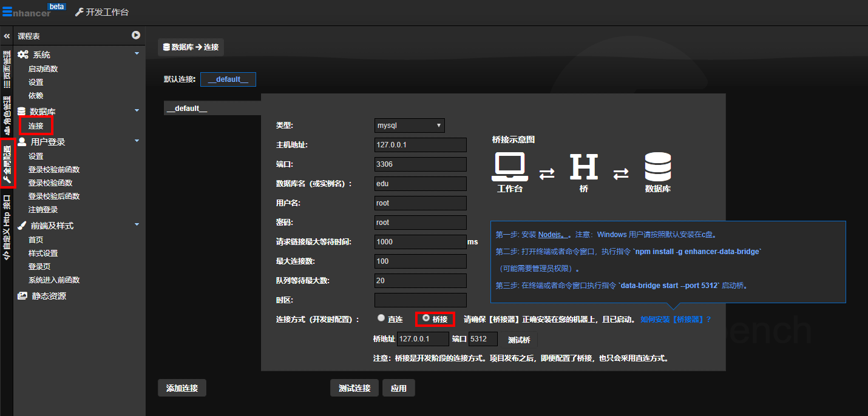Click the 添加连接 button

click(x=182, y=388)
